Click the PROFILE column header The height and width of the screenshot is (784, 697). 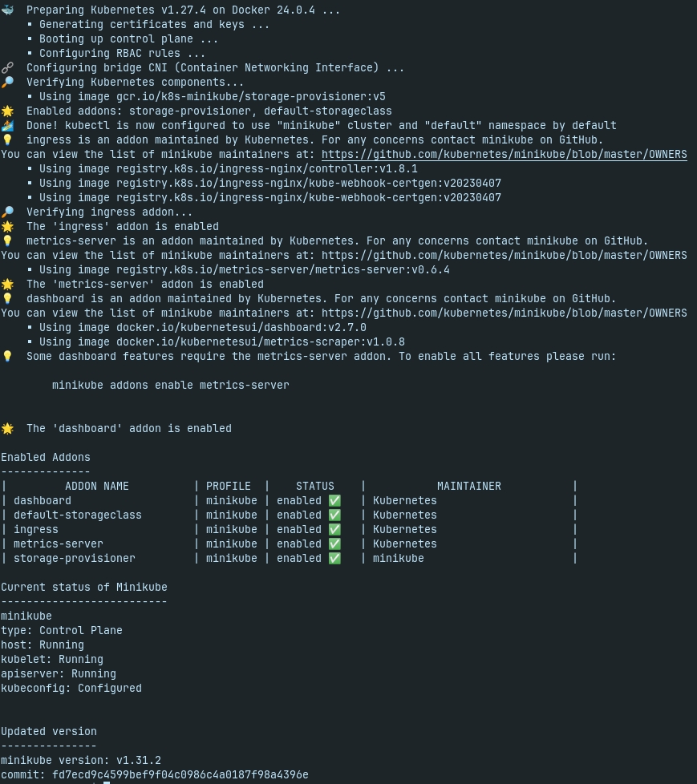228,487
